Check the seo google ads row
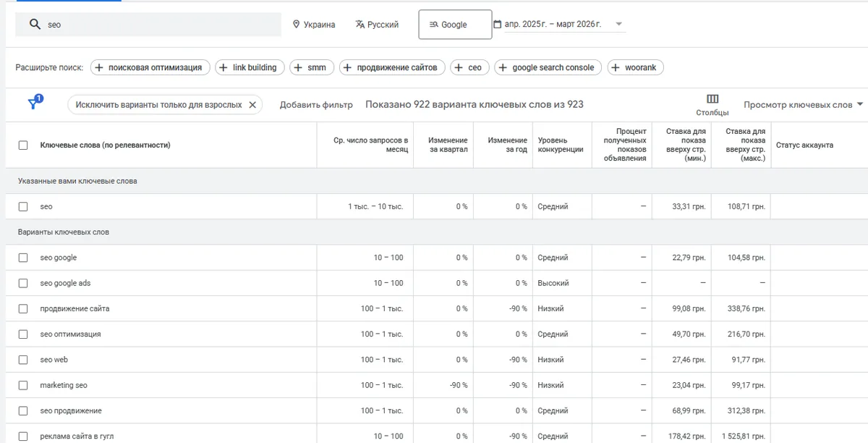 pos(23,283)
